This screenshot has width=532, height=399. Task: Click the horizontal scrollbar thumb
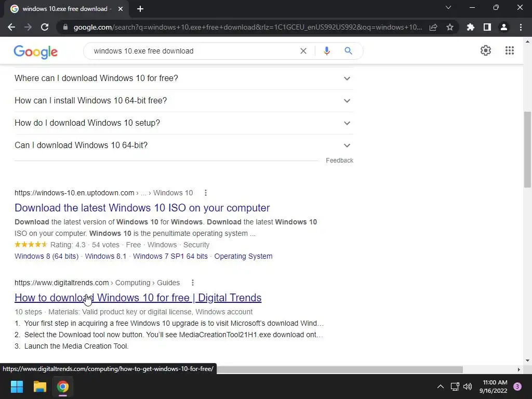[339, 369]
